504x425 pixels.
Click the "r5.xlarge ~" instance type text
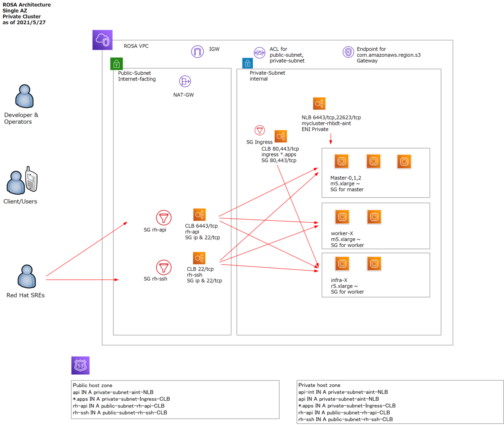(x=344, y=286)
